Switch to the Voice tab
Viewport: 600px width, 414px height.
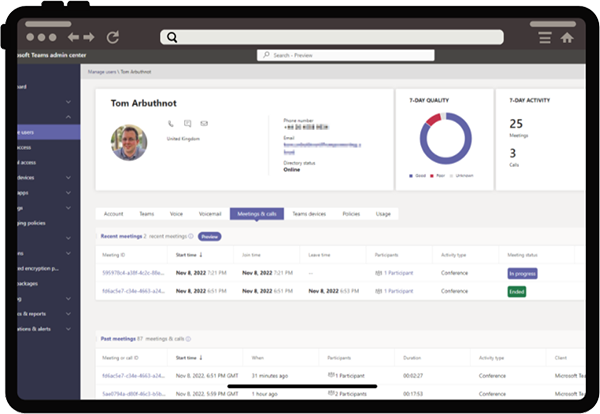point(176,214)
